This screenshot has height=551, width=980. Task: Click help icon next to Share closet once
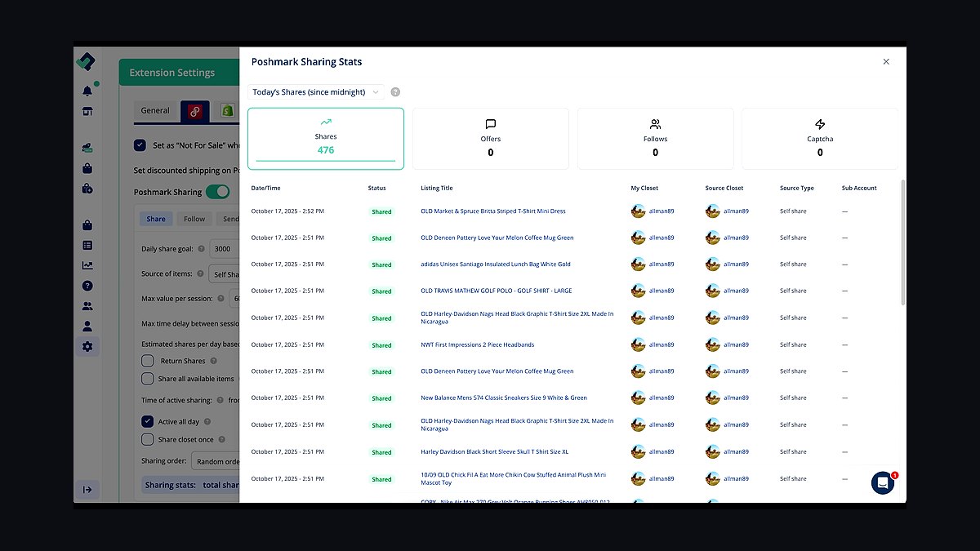(222, 439)
